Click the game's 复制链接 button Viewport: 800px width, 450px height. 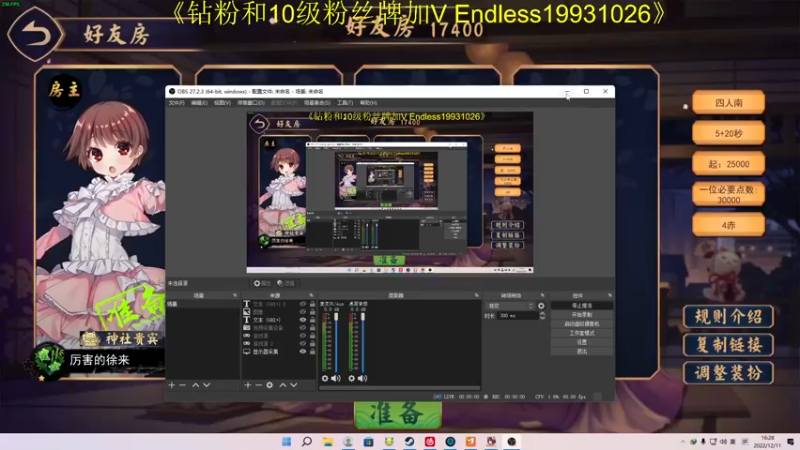click(728, 345)
